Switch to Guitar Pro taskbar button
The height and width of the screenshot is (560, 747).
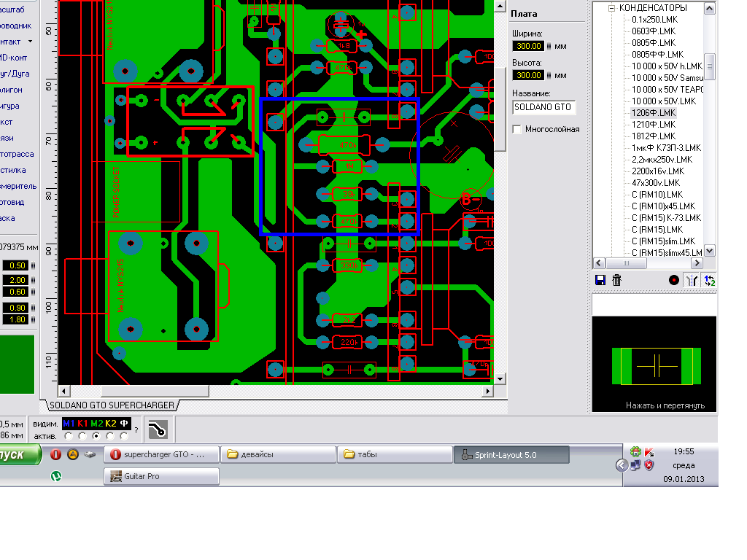coord(162,476)
